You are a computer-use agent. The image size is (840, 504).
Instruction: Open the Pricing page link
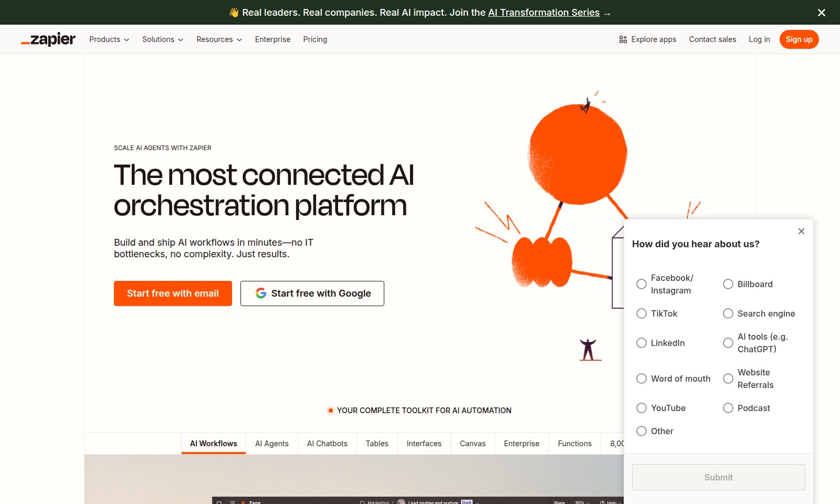pos(315,39)
